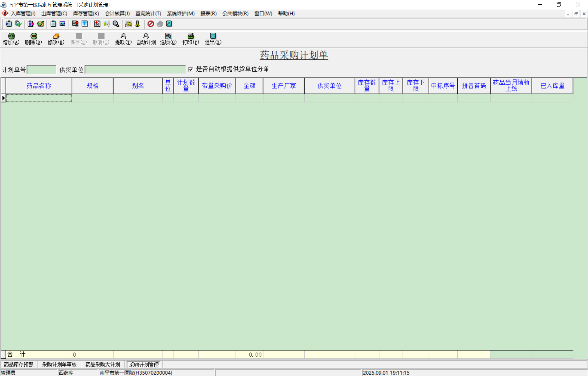
Task: Click the 药品名称 column header
Action: pos(39,86)
